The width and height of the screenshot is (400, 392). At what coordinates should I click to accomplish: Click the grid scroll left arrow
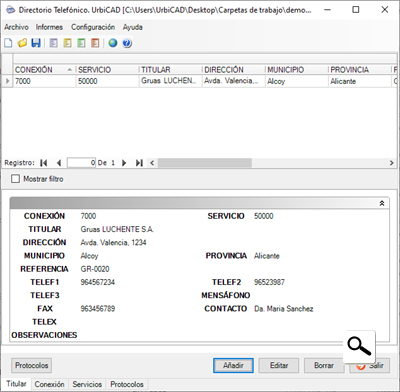point(152,163)
